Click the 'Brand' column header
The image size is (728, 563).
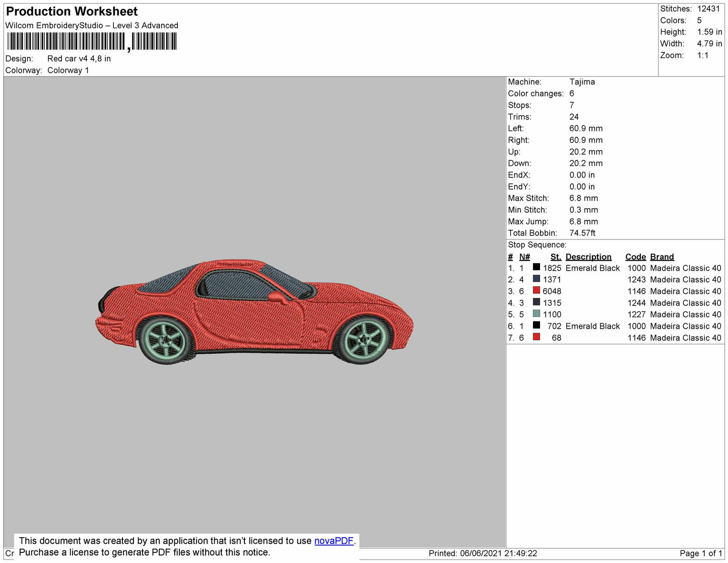(662, 257)
